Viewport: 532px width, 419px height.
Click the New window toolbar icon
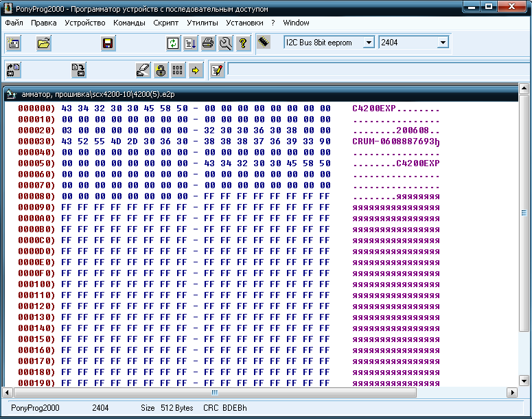[x=14, y=43]
